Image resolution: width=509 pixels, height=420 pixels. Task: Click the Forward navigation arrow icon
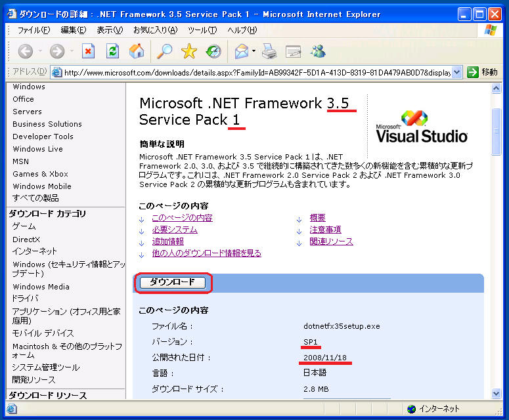point(57,51)
